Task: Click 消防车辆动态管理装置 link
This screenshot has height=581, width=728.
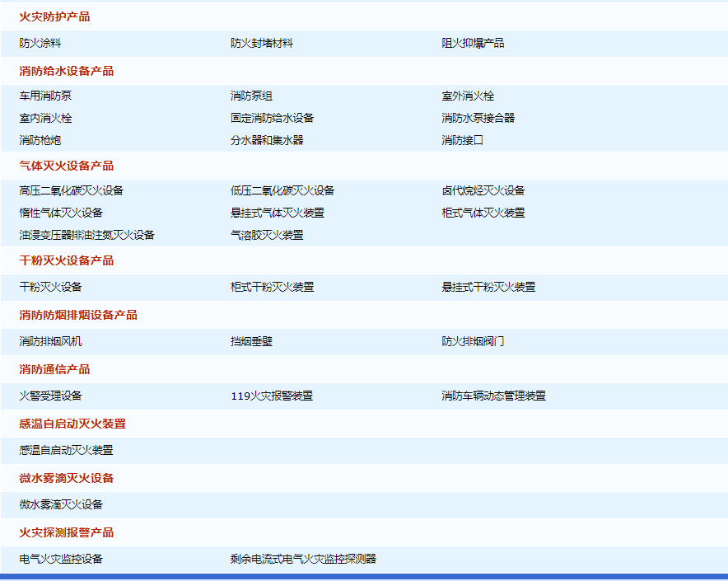Action: [x=493, y=396]
